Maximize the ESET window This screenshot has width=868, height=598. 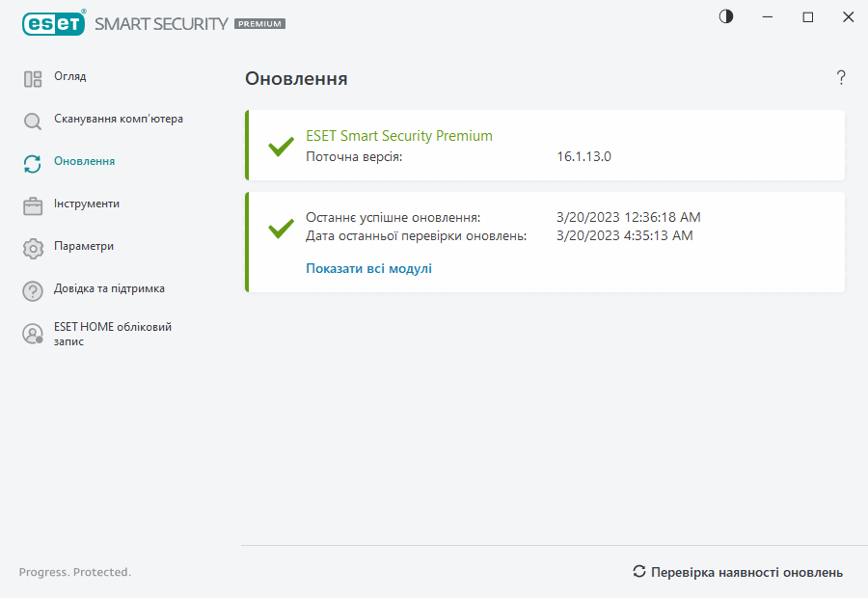click(x=808, y=17)
